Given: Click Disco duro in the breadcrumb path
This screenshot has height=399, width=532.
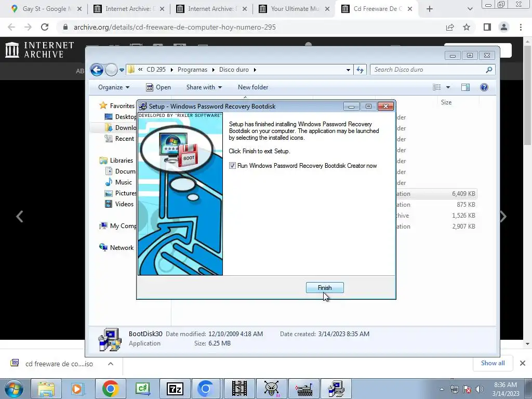Looking at the screenshot, I should [x=234, y=70].
